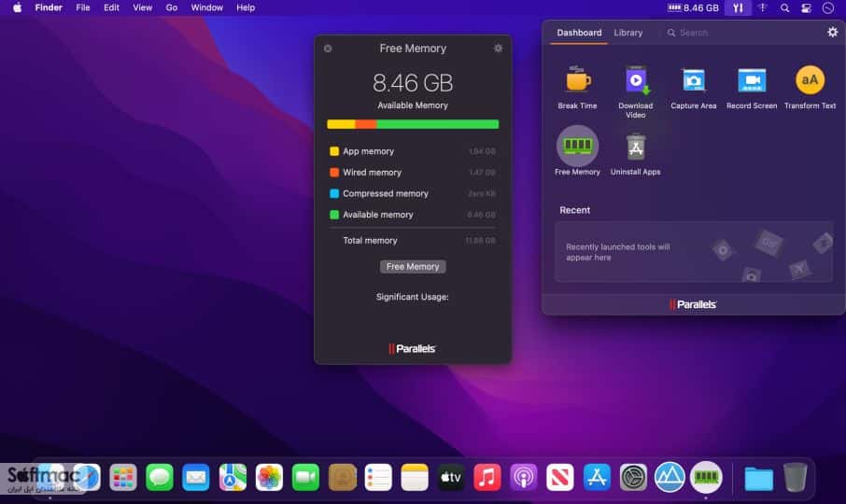
Task: Open the blue folder in the Dock
Action: [758, 478]
